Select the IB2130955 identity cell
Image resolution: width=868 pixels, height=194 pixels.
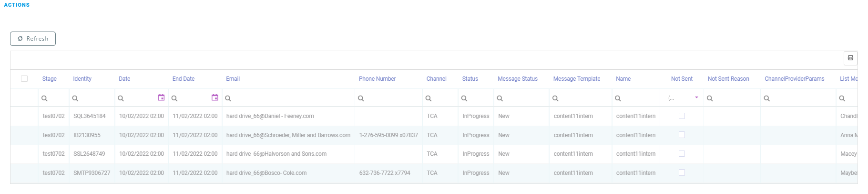(x=87, y=135)
